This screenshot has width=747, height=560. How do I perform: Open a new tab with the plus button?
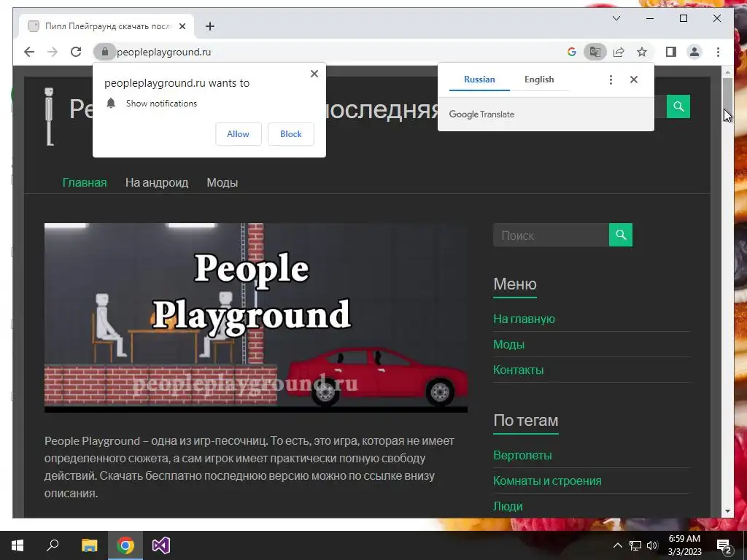click(x=210, y=26)
